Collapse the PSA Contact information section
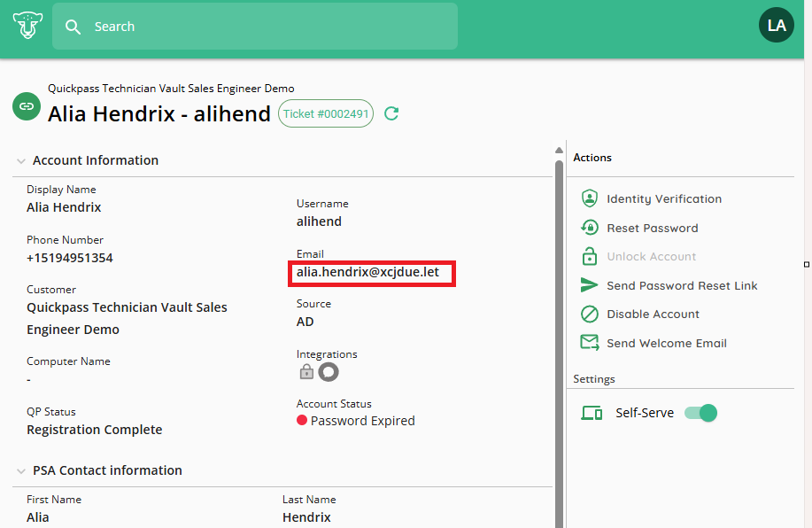The height and width of the screenshot is (528, 812). tap(21, 471)
